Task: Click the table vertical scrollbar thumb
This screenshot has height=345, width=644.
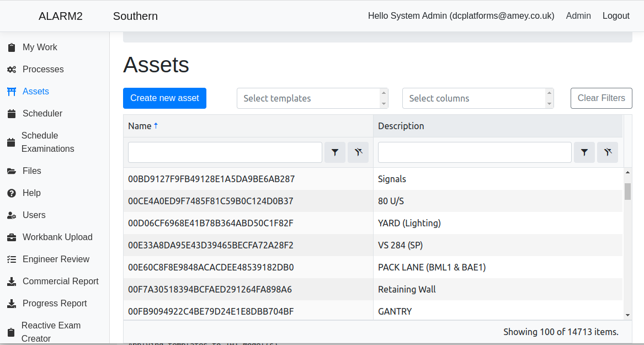Action: click(627, 192)
